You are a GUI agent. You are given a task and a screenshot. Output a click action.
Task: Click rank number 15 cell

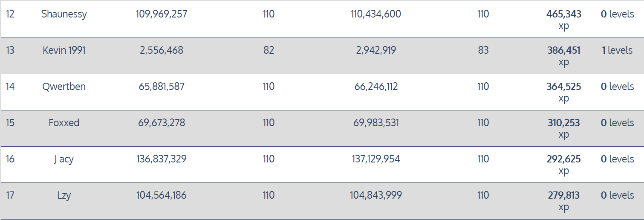coord(10,123)
